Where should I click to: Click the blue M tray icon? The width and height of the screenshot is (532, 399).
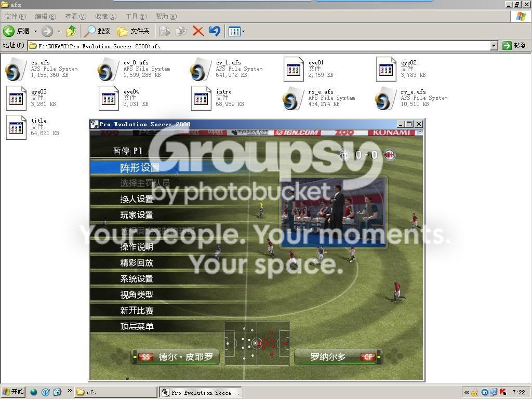tap(485, 393)
